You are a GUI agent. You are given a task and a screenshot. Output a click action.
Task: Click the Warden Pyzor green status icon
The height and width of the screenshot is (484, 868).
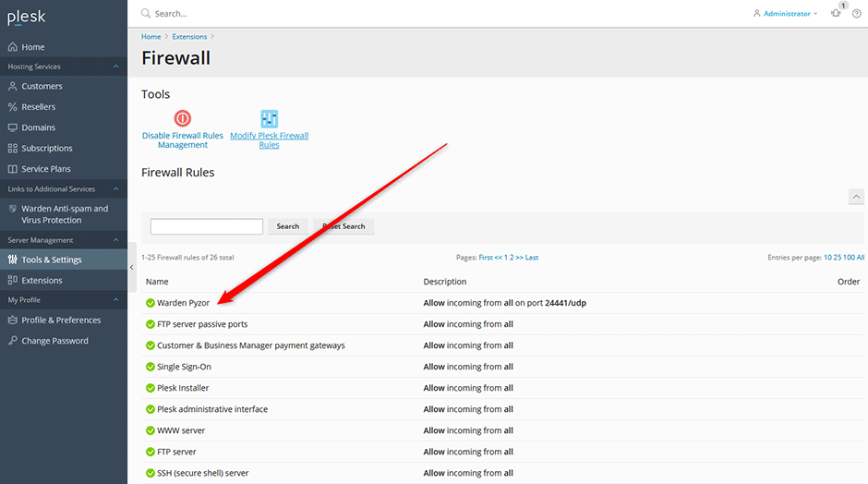point(150,303)
